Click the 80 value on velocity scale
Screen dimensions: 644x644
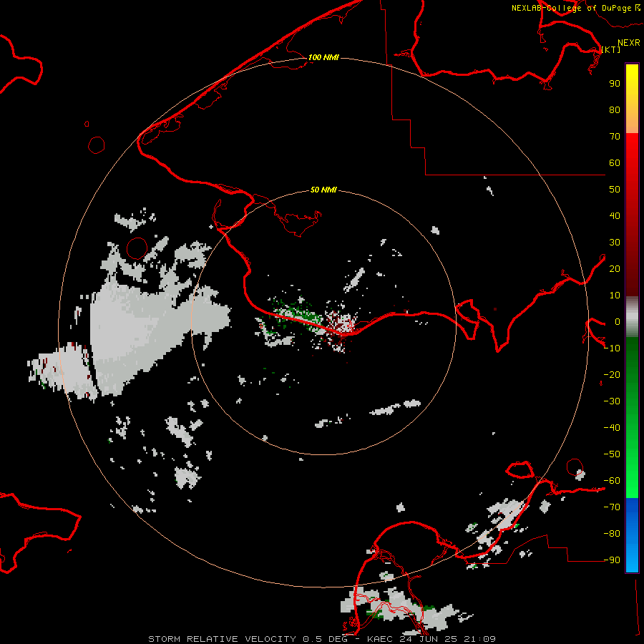pyautogui.click(x=615, y=109)
